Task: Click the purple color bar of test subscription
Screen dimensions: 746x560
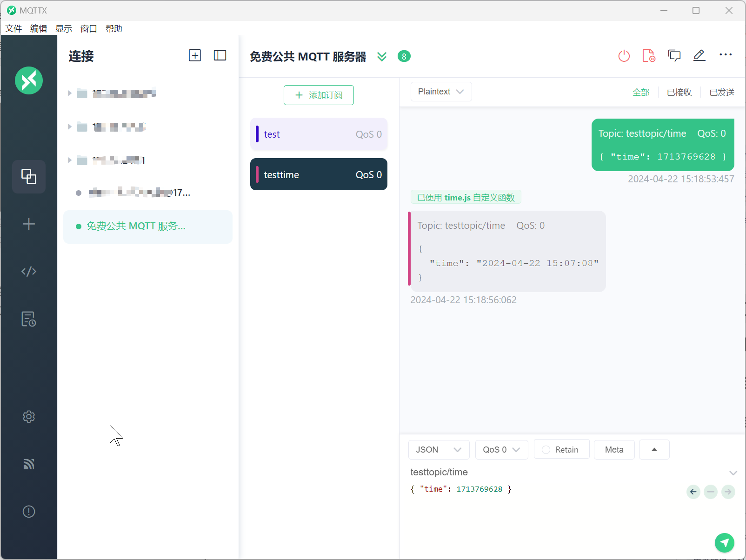Action: click(257, 134)
